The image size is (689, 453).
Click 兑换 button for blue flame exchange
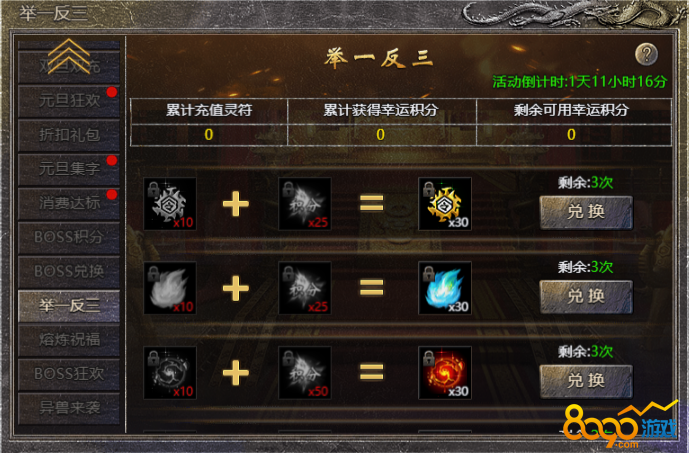click(586, 297)
